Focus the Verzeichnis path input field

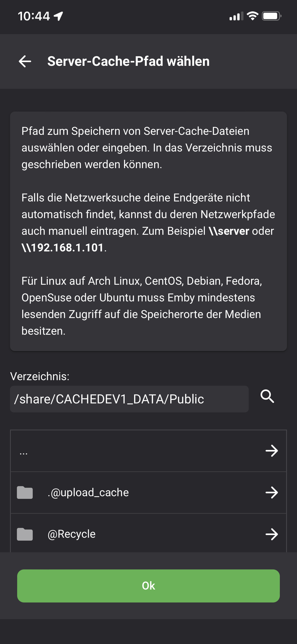coord(129,399)
